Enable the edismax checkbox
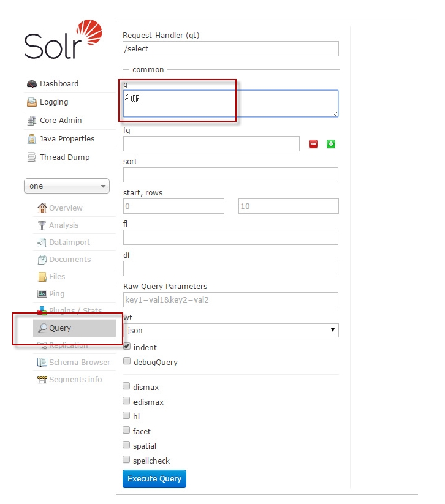The image size is (445, 504). [126, 401]
